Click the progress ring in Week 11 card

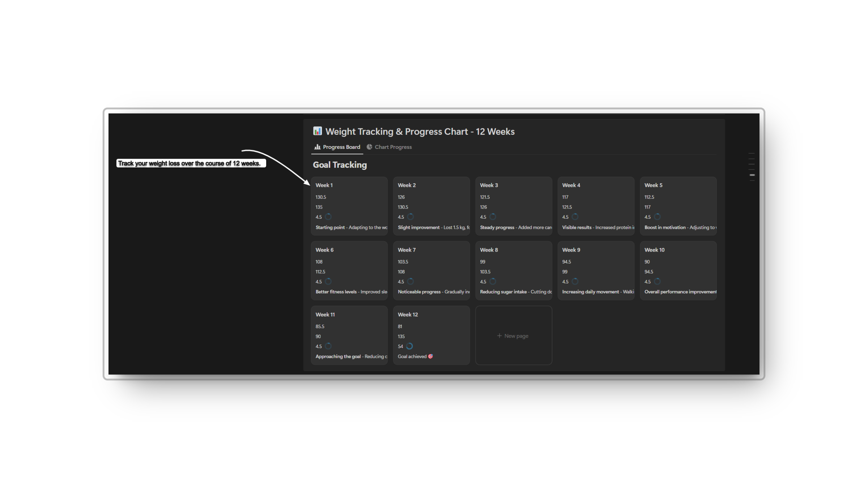[328, 346]
